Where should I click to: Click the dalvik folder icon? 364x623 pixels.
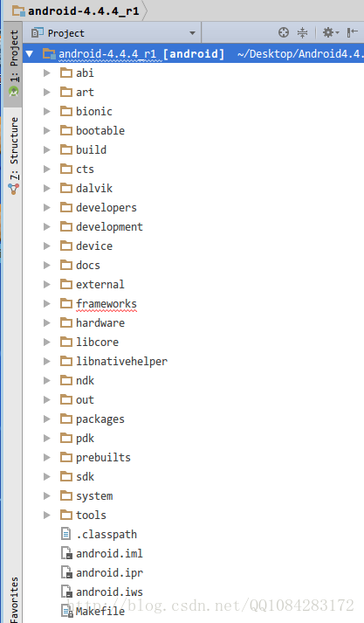66,188
